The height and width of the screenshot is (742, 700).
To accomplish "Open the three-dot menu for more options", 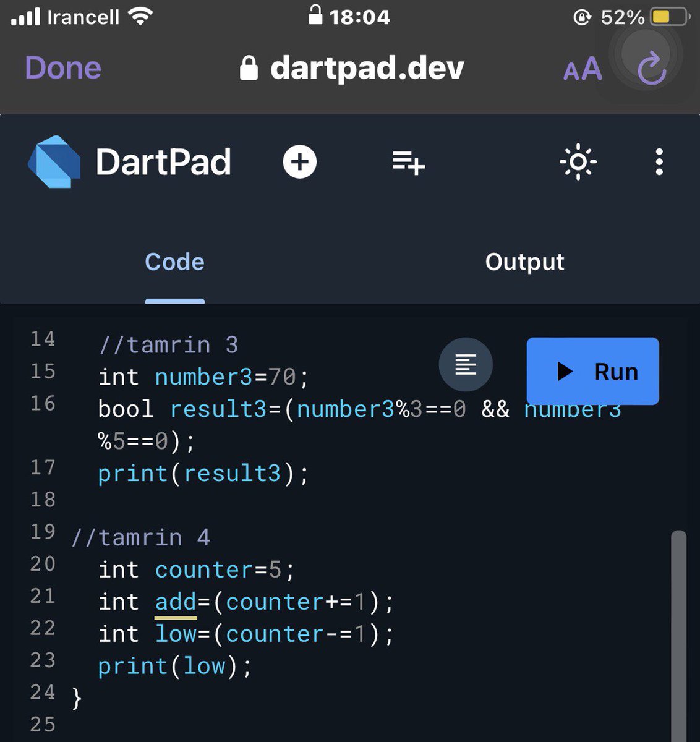I will (x=659, y=162).
